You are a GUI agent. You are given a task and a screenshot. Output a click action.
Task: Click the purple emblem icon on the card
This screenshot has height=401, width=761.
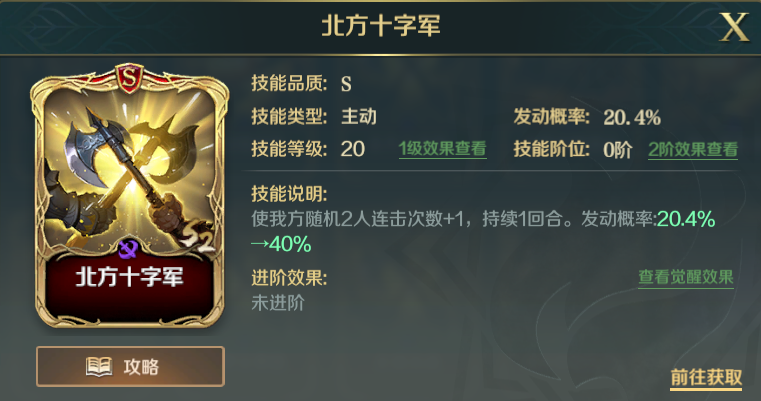click(x=129, y=250)
